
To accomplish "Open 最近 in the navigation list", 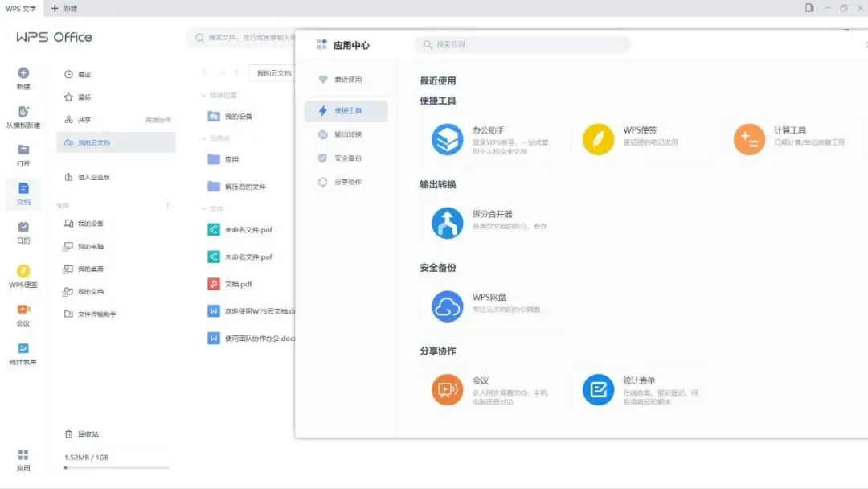I will pyautogui.click(x=117, y=74).
